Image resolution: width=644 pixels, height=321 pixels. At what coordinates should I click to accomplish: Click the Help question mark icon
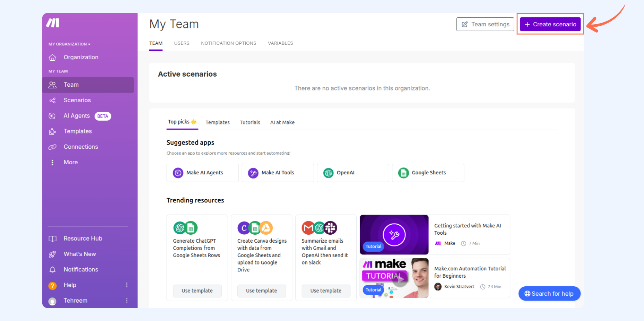[x=52, y=286]
